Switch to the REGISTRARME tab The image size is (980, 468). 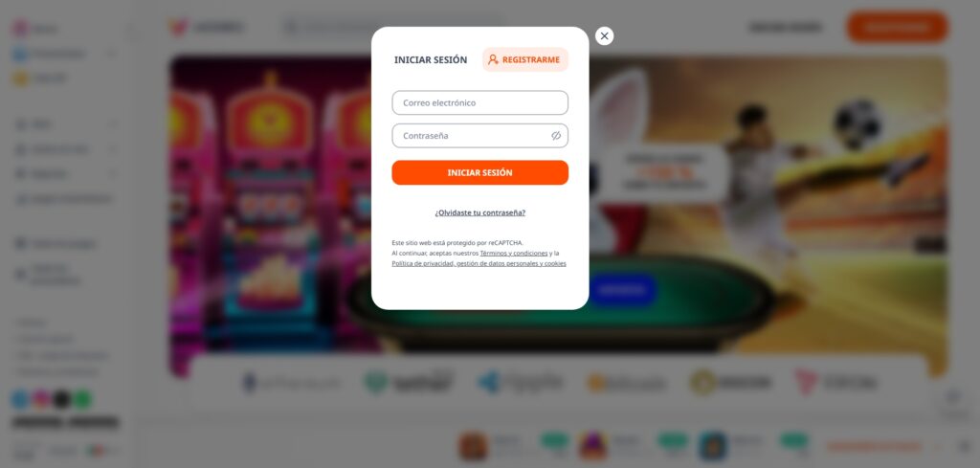525,60
